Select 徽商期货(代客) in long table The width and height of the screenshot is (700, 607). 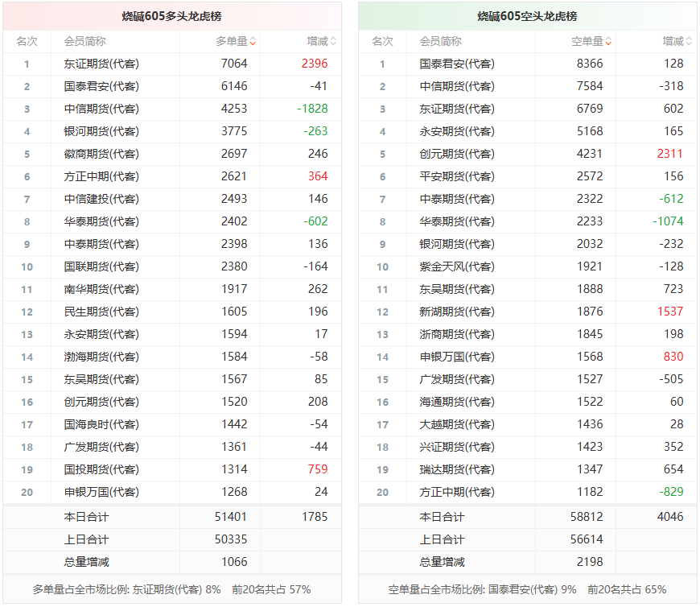click(x=101, y=154)
